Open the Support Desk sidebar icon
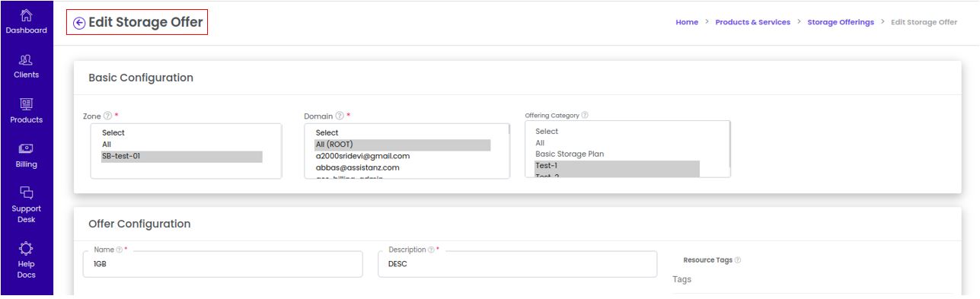This screenshot has width=980, height=299. tap(26, 192)
